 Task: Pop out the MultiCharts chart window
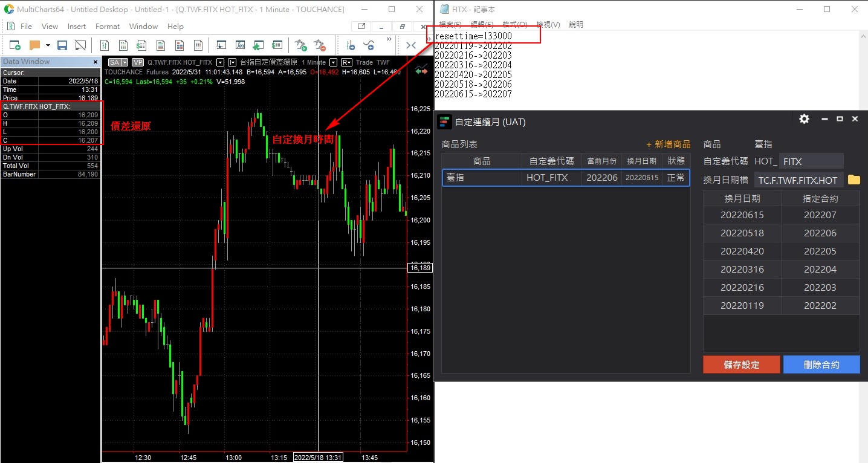pos(361,27)
